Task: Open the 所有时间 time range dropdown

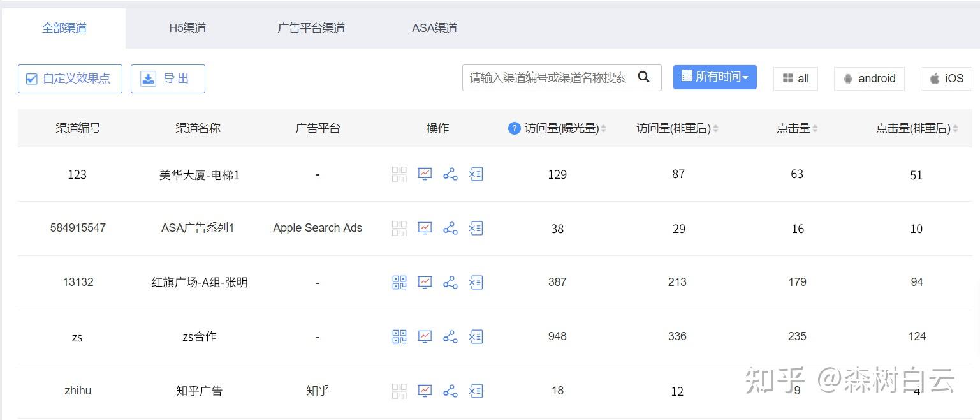Action: coord(715,77)
